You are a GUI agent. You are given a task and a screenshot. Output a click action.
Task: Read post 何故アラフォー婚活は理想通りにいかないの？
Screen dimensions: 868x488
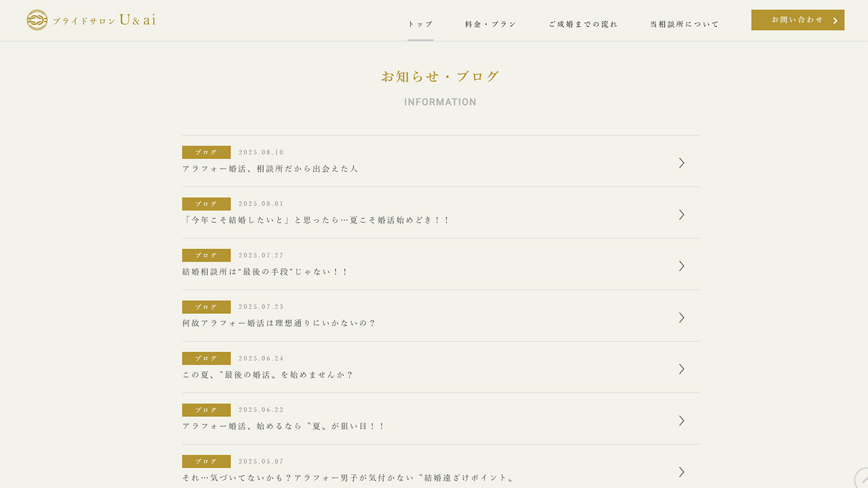(279, 323)
